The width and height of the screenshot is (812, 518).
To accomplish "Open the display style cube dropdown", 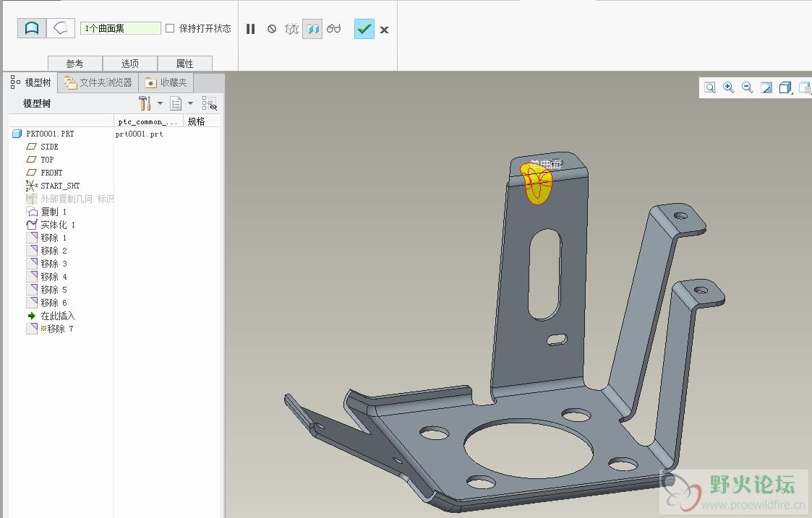I will tap(785, 87).
